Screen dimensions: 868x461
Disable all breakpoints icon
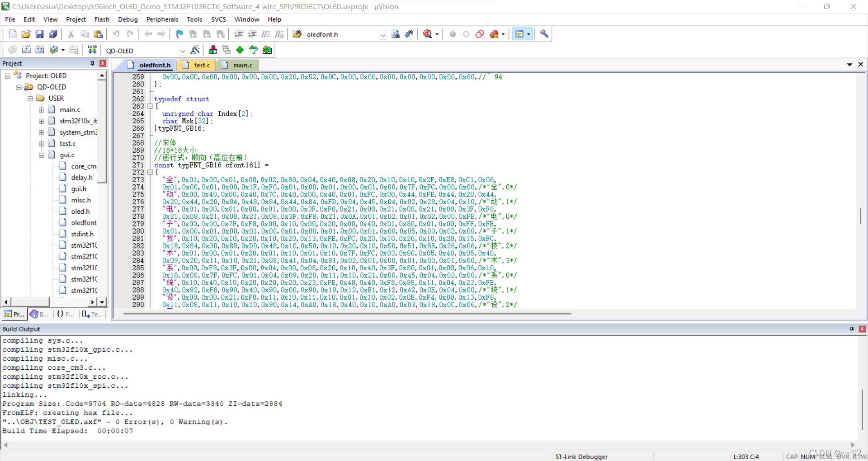click(480, 34)
